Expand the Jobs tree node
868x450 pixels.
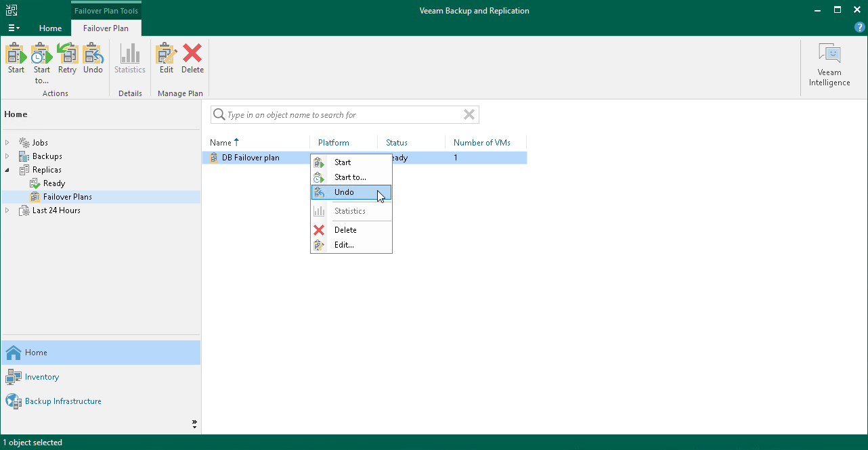pyautogui.click(x=7, y=142)
